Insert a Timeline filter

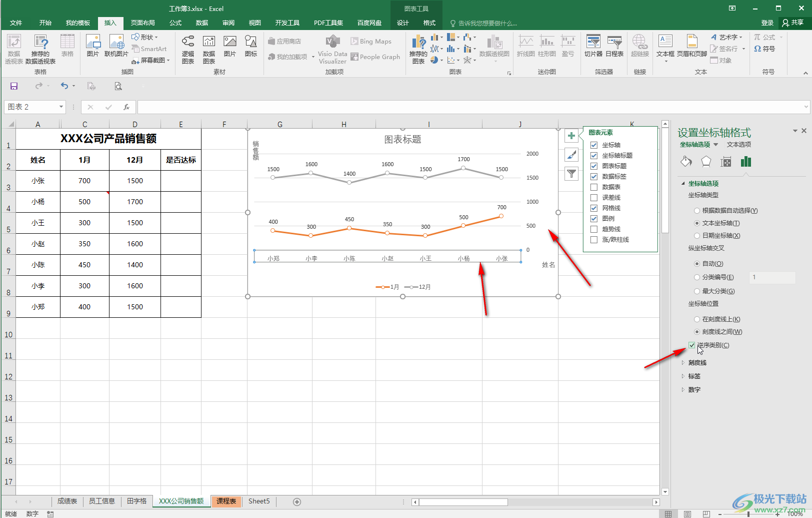point(614,46)
